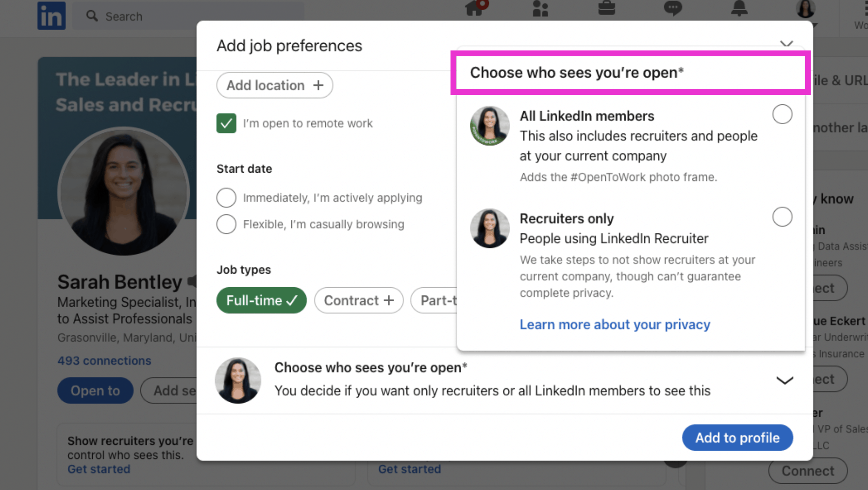The height and width of the screenshot is (490, 868).
Task: Click the search magnifier icon
Action: tap(92, 16)
